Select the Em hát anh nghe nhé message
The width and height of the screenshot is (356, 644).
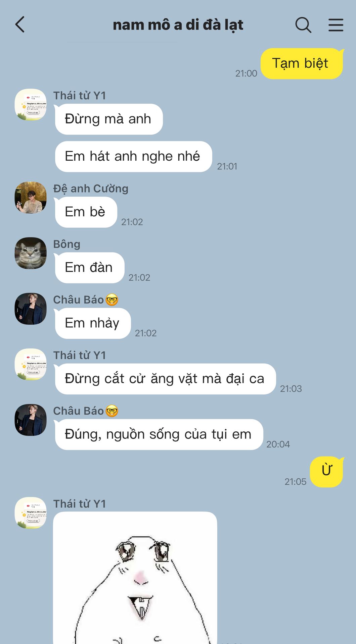(133, 156)
